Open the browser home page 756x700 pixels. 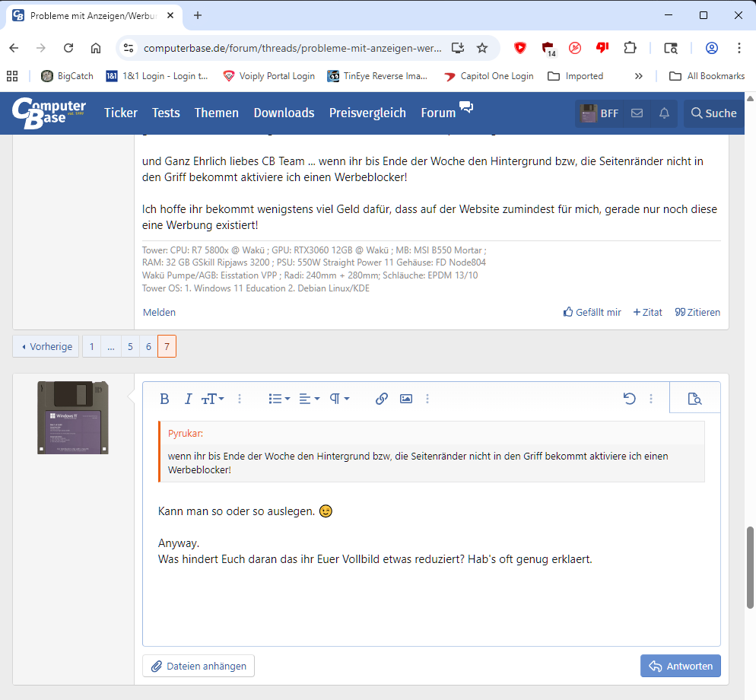point(96,48)
